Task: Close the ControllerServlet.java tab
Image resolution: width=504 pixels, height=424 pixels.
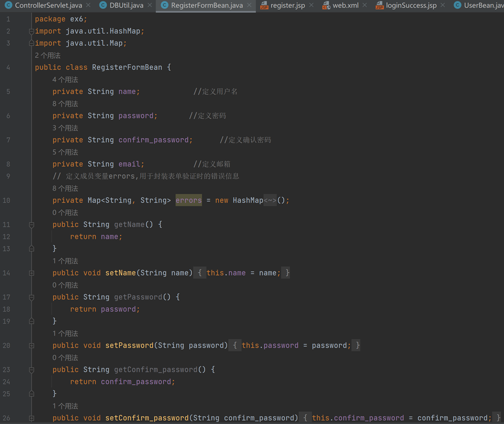Action: point(88,5)
